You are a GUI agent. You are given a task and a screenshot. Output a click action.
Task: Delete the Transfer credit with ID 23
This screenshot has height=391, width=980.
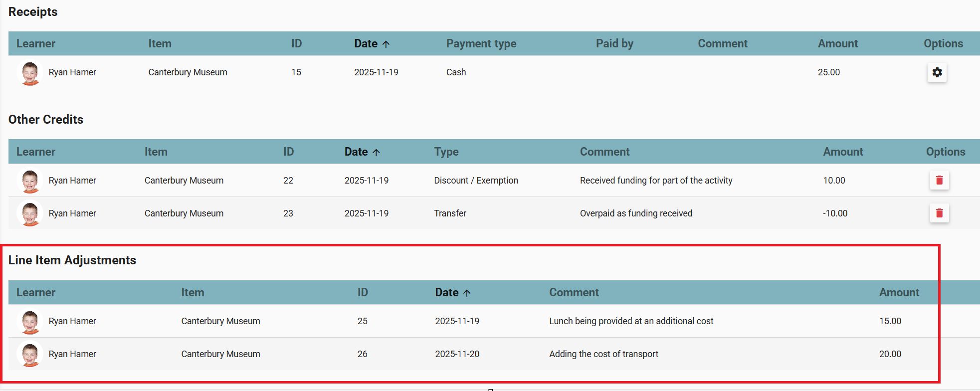coord(939,213)
